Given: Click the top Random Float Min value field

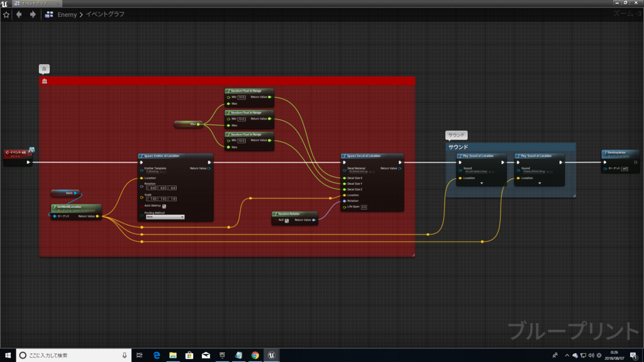Looking at the screenshot, I should (241, 97).
